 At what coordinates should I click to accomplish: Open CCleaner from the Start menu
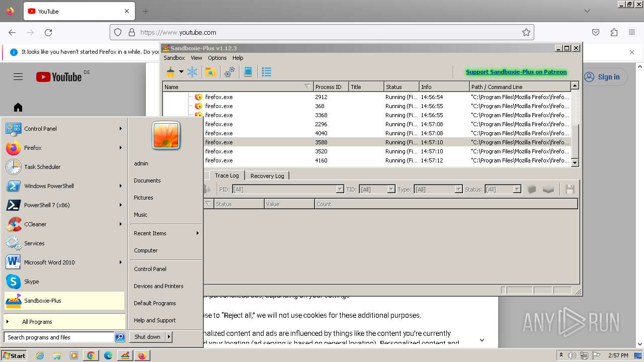coord(64,224)
